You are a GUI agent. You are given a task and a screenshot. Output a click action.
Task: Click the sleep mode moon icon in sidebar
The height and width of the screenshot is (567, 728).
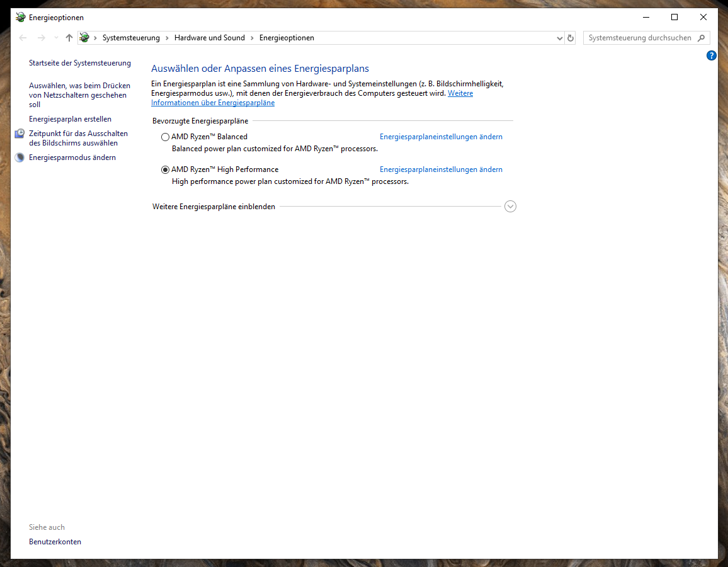click(20, 157)
